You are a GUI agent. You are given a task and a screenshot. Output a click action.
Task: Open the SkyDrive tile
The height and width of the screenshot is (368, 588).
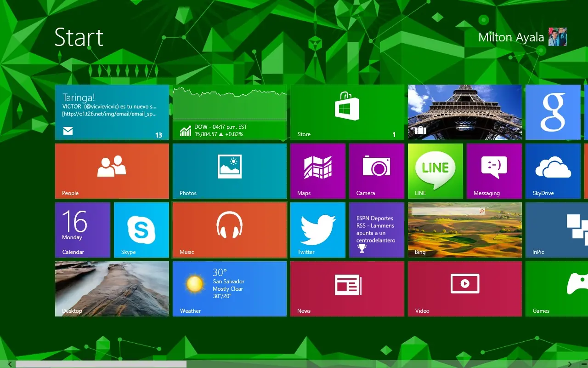(x=553, y=171)
